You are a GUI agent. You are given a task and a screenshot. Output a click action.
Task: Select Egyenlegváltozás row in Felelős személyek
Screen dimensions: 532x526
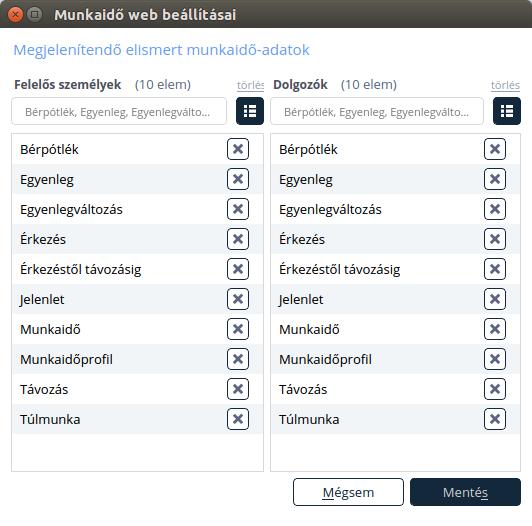click(x=137, y=209)
